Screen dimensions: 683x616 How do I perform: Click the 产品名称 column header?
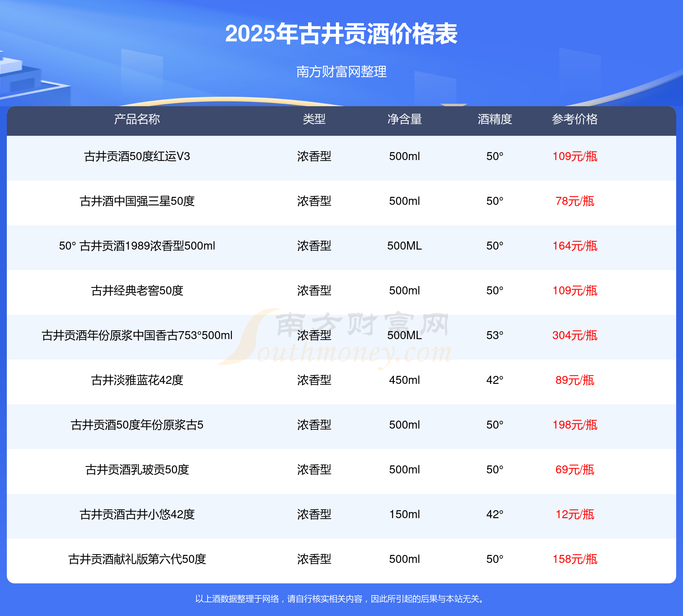coord(137,119)
